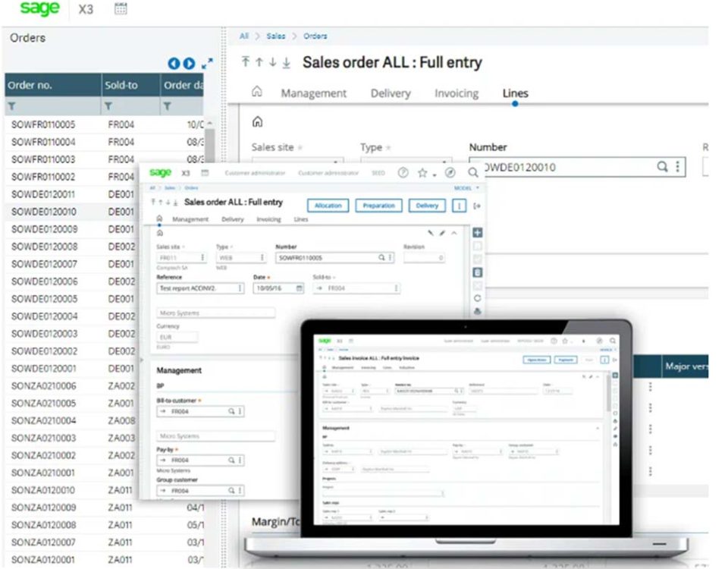Viewport: 728px width, 569px height.
Task: Open the filter under the Order date column
Action: click(x=167, y=106)
